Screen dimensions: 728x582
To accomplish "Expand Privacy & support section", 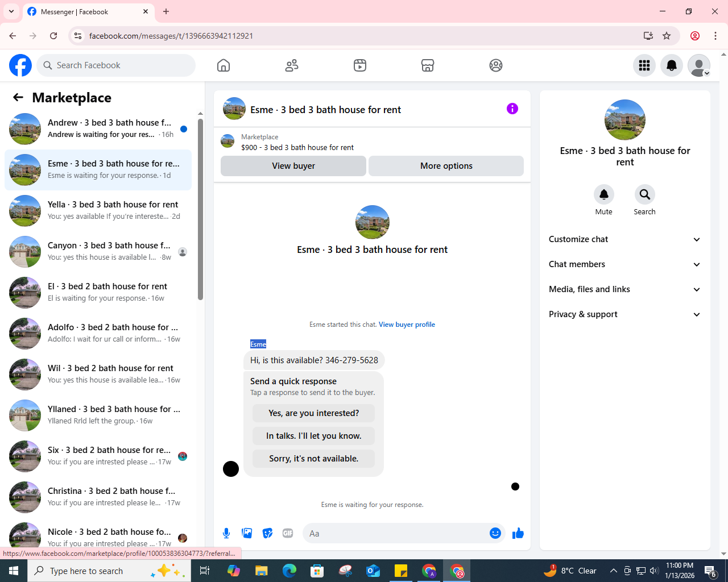I will (625, 314).
